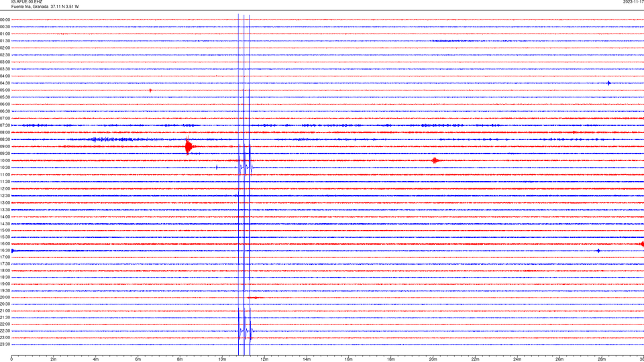Select the 00:30 trace time label
The height and width of the screenshot is (362, 644).
5,27
